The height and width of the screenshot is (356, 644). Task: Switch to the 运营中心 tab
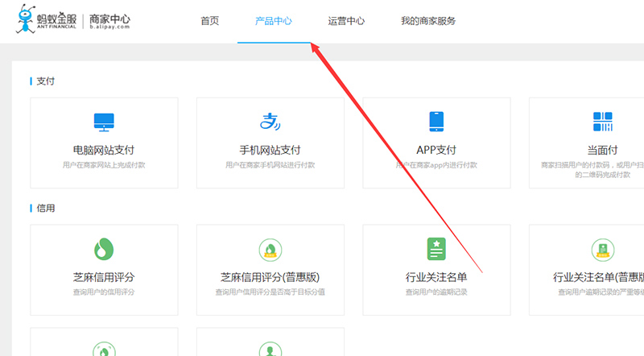pos(346,21)
